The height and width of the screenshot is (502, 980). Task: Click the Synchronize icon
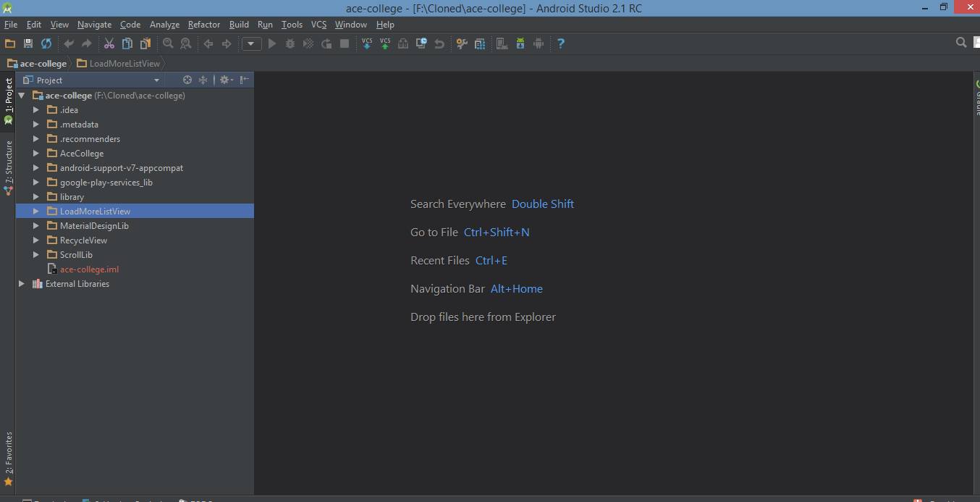46,43
